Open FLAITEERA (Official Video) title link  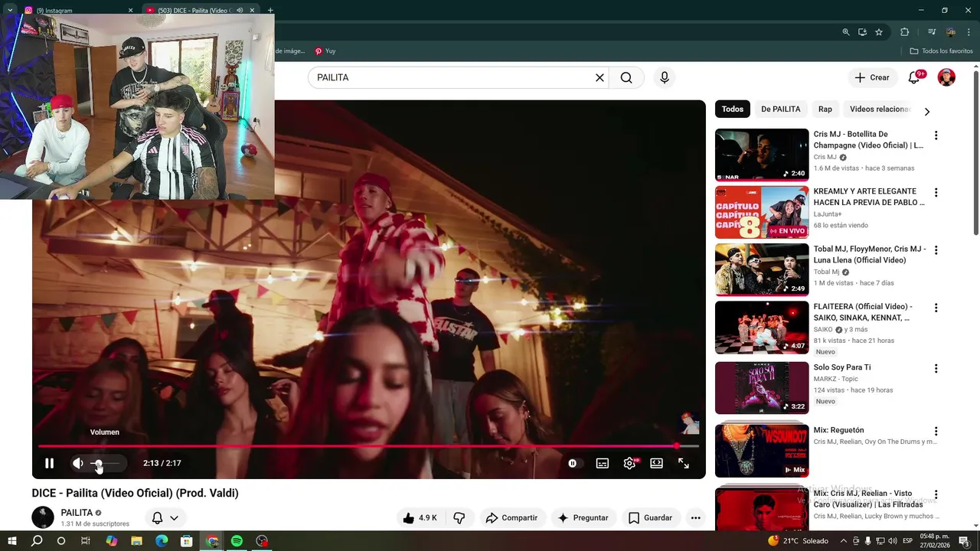point(863,311)
